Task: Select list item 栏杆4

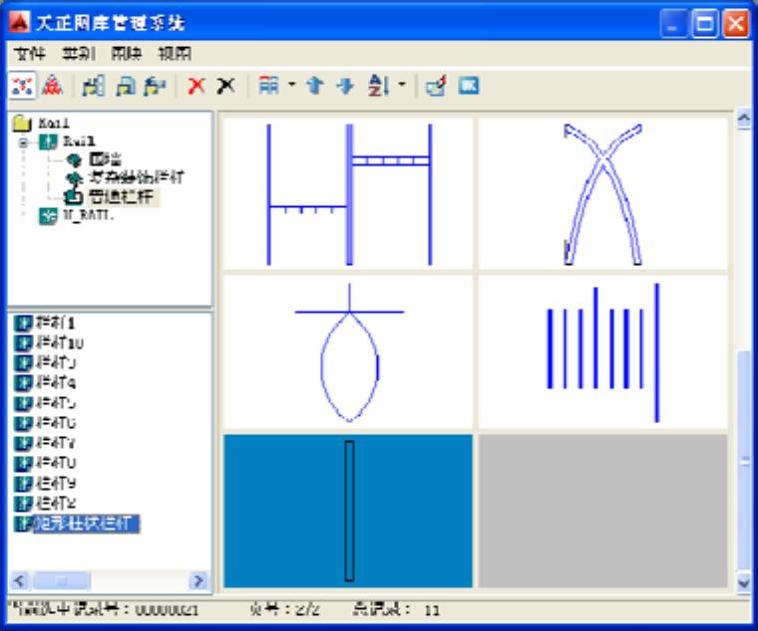Action: [55, 383]
